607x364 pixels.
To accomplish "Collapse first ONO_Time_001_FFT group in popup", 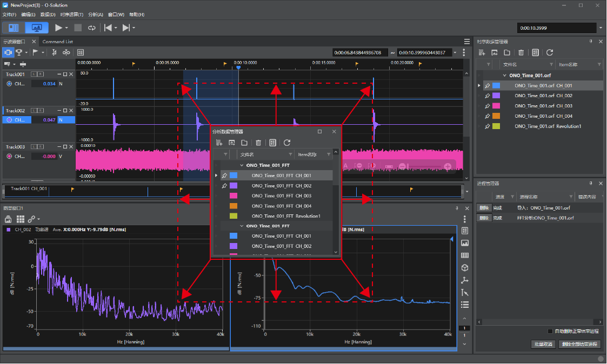I will (x=242, y=165).
